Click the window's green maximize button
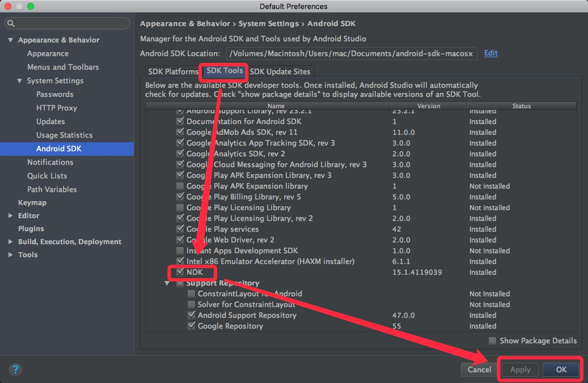Image resolution: width=588 pixels, height=383 pixels. (31, 6)
